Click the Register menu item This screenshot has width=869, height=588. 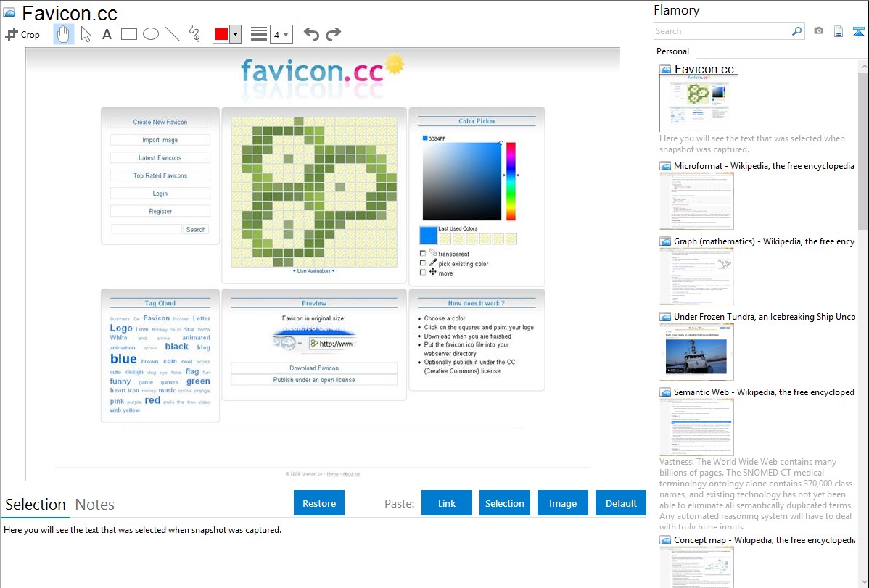coord(160,211)
